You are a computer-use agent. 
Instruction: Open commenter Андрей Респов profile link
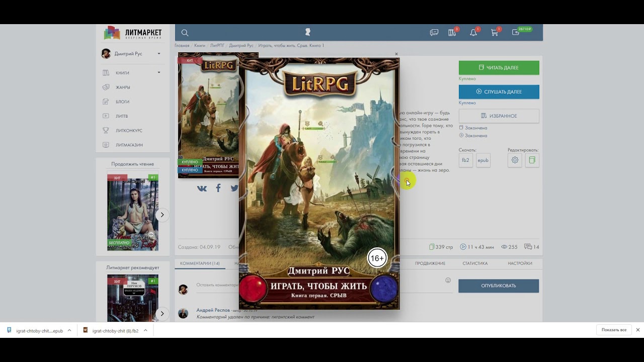pos(213,310)
